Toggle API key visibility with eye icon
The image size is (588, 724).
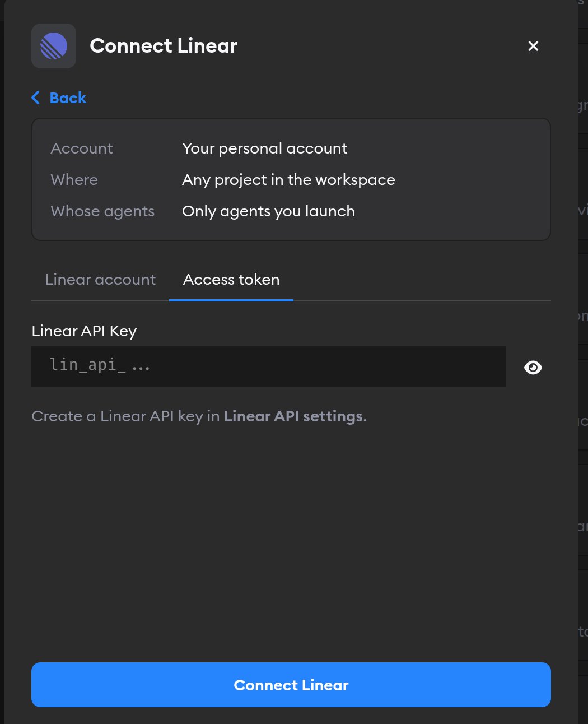pyautogui.click(x=533, y=368)
